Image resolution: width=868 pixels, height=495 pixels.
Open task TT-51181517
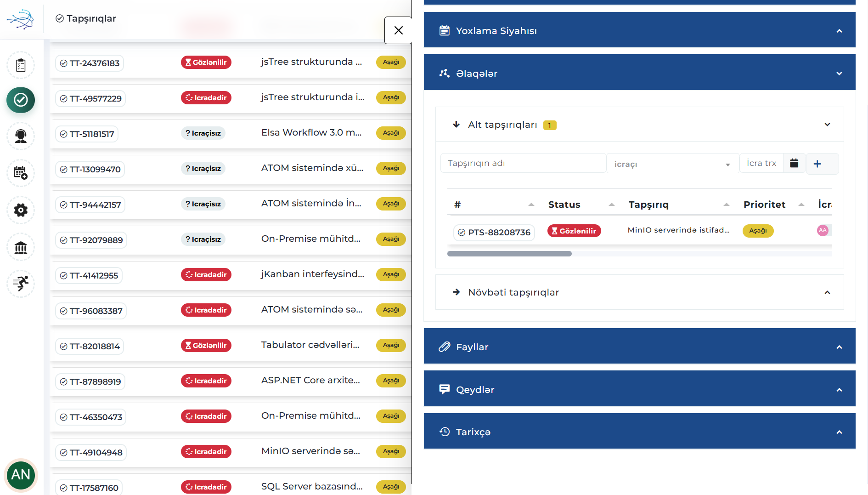(87, 134)
